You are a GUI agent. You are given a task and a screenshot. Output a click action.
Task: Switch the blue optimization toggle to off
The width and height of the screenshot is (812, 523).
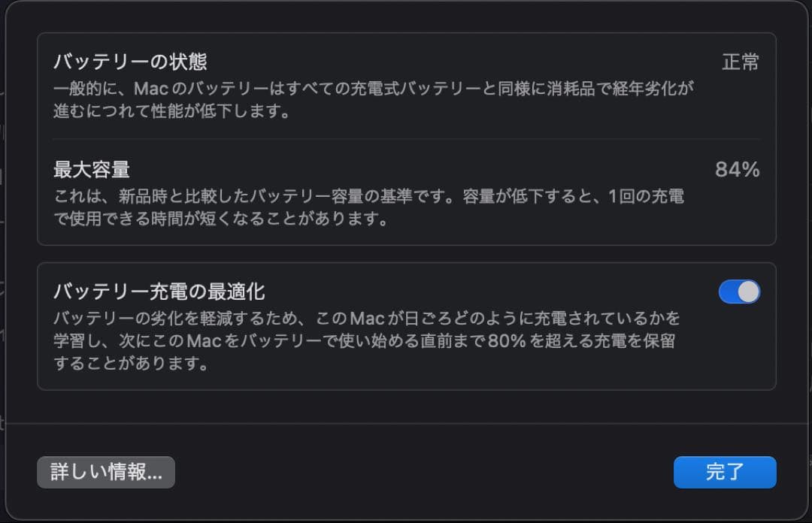739,292
